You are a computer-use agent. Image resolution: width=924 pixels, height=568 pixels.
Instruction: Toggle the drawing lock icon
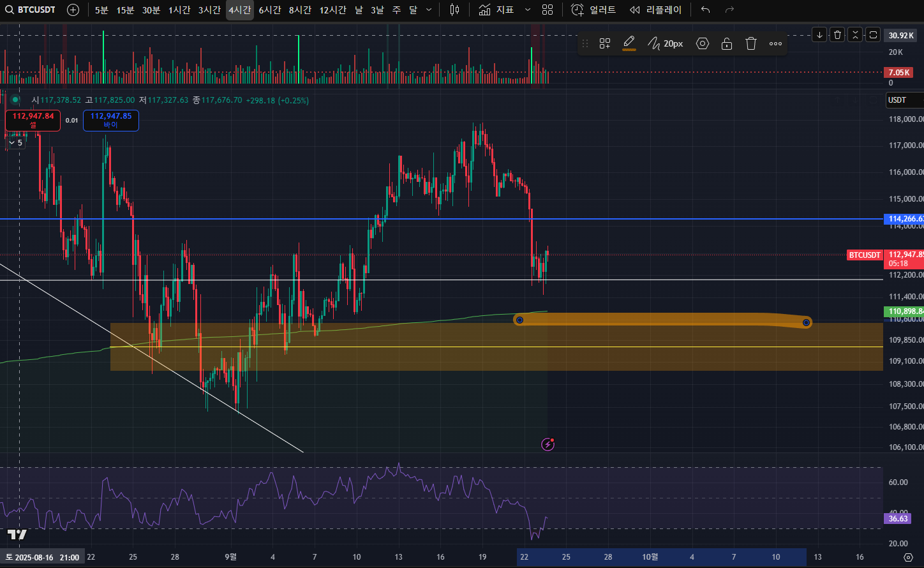[726, 43]
